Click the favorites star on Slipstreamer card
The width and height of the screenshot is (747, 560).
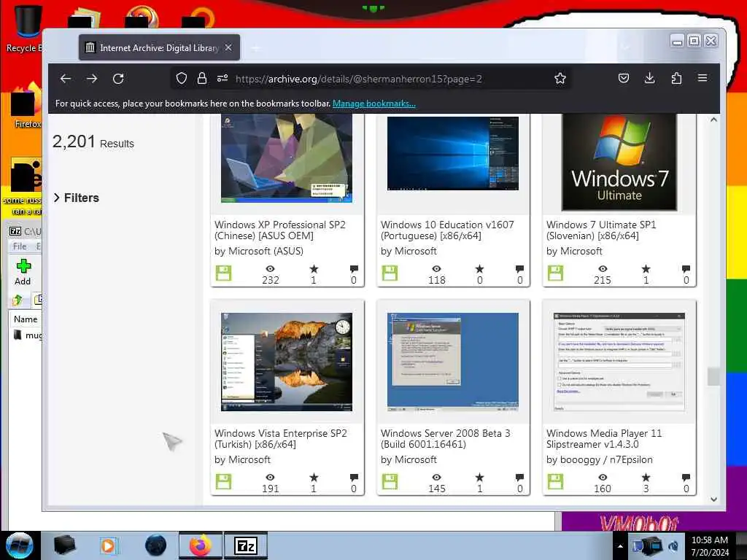click(x=646, y=478)
